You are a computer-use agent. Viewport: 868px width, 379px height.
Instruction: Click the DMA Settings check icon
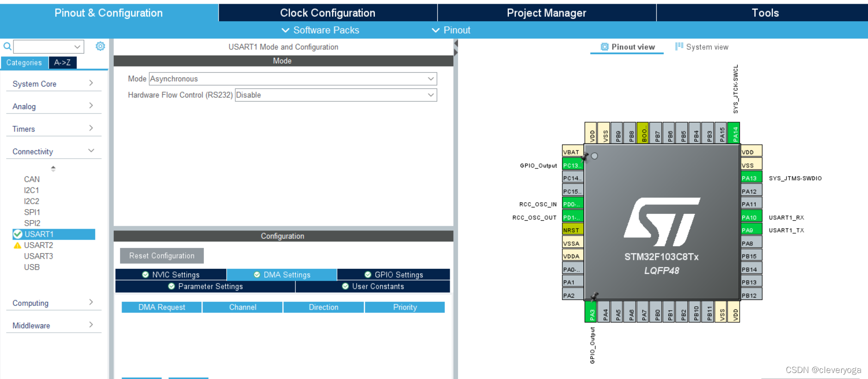pyautogui.click(x=257, y=274)
